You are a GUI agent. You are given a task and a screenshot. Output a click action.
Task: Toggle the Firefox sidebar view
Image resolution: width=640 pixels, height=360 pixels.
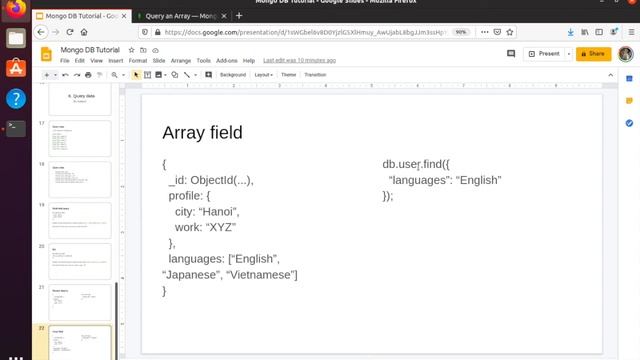599,32
